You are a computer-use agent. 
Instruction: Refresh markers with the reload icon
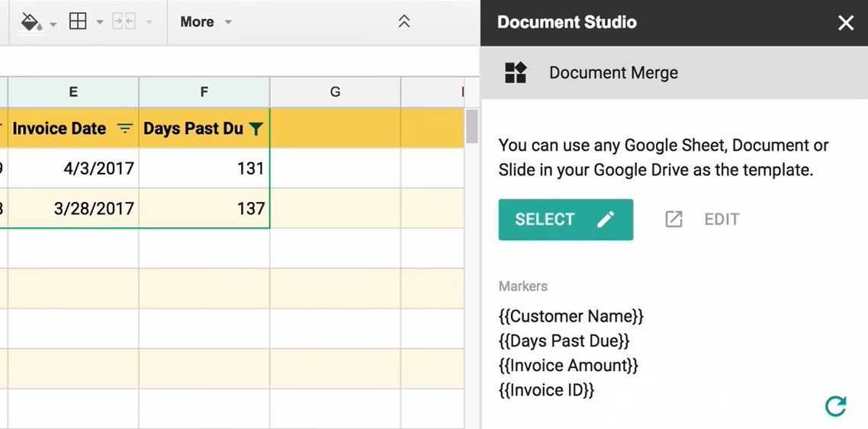click(x=836, y=406)
